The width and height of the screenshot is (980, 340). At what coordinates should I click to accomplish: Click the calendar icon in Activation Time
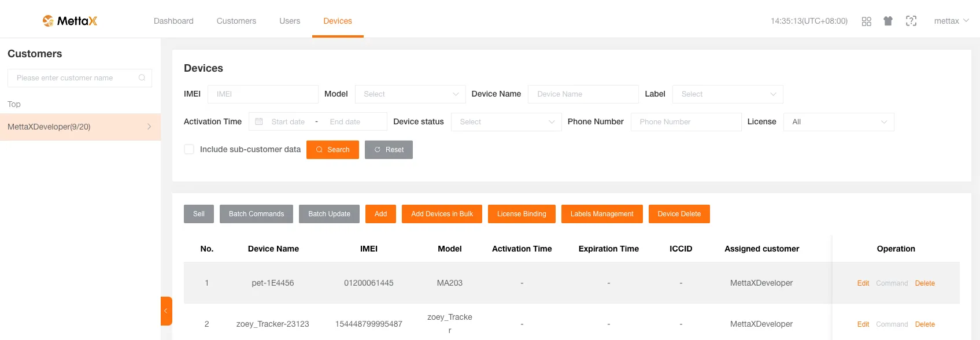(259, 122)
